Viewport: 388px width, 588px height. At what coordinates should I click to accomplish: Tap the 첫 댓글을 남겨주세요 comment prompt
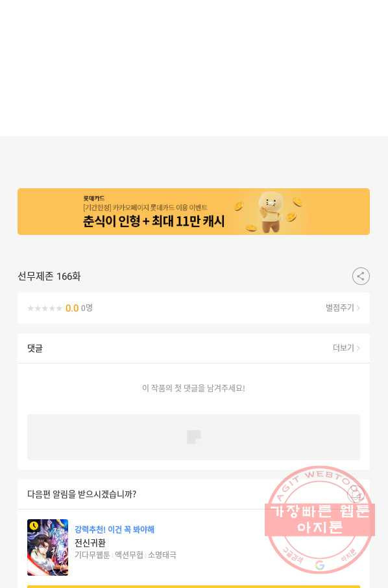tap(193, 388)
